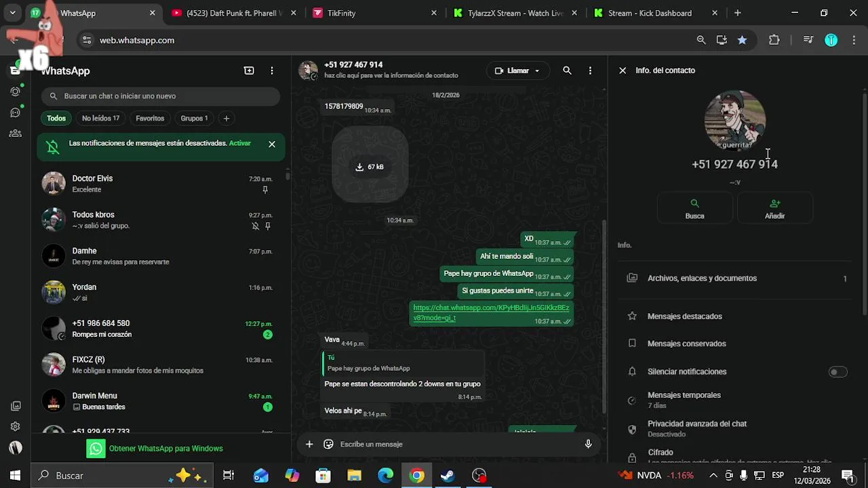This screenshot has width=868, height=488.
Task: Toggle Silenciar notificaciones switch
Action: (x=838, y=371)
